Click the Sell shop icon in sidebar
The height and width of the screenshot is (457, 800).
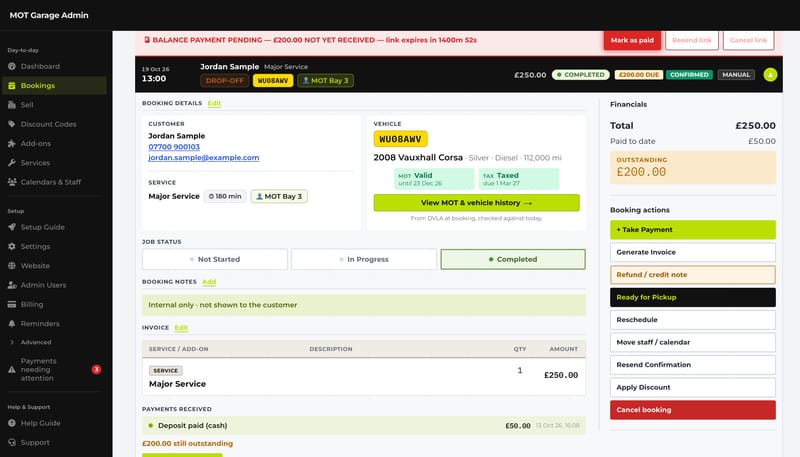click(12, 105)
